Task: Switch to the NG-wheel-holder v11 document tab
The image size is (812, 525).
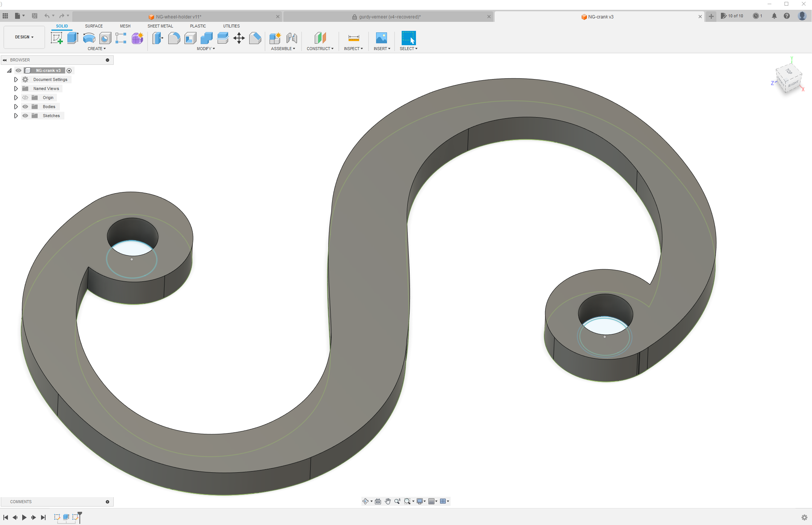Action: (178, 17)
